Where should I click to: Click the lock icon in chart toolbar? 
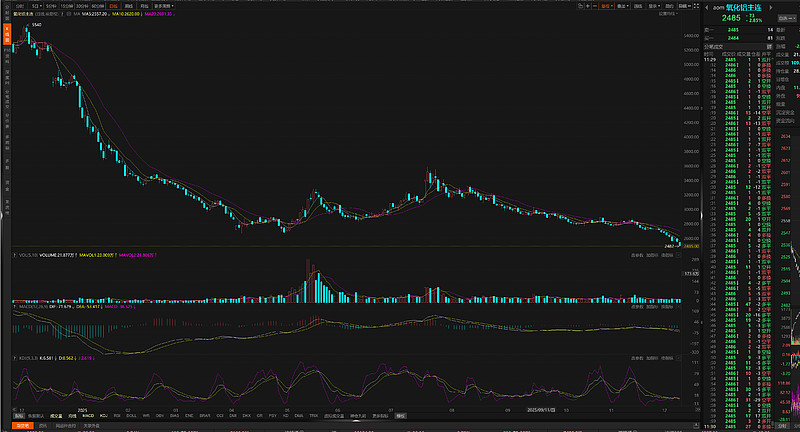pyautogui.click(x=580, y=6)
